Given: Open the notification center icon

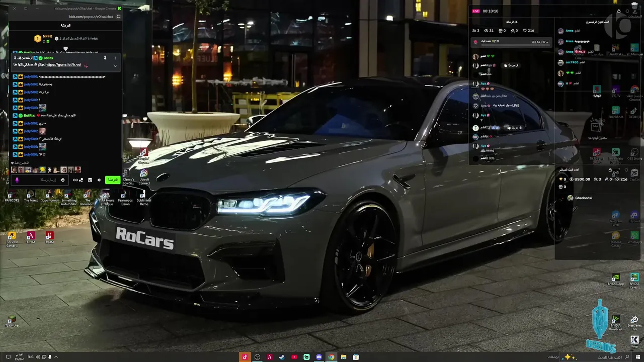Looking at the screenshot, I should [8, 357].
